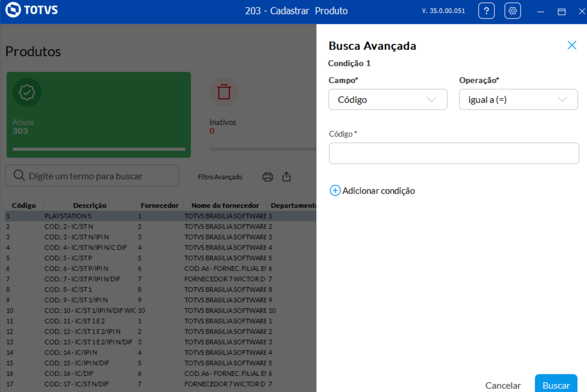Click the Ativos check badge icon
Viewport: 587px width, 392px height.
pyautogui.click(x=27, y=92)
